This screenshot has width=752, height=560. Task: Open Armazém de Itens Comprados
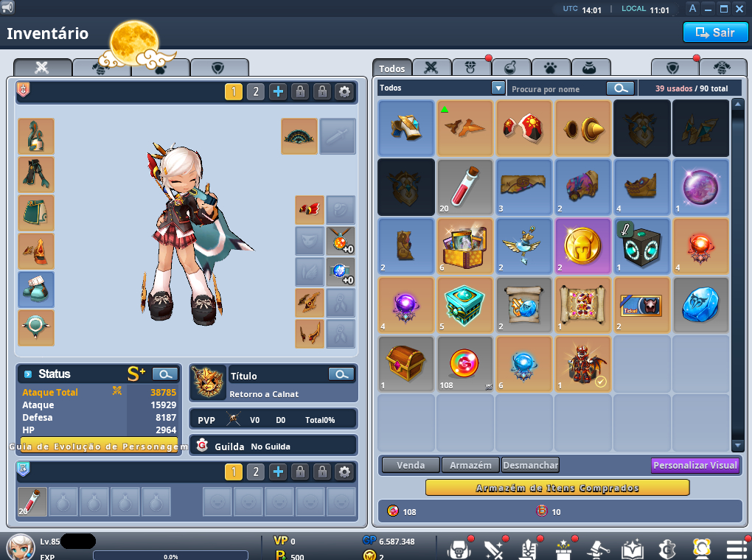pos(557,488)
